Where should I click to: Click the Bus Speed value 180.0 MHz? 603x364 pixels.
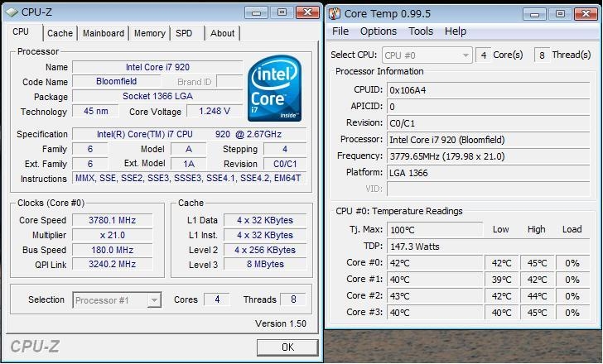coord(113,250)
